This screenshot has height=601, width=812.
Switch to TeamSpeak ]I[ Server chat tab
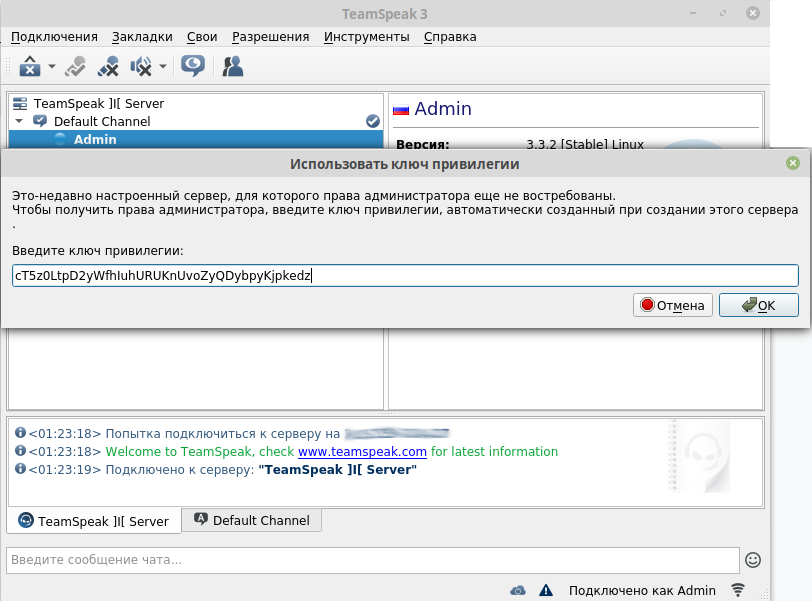coord(94,521)
